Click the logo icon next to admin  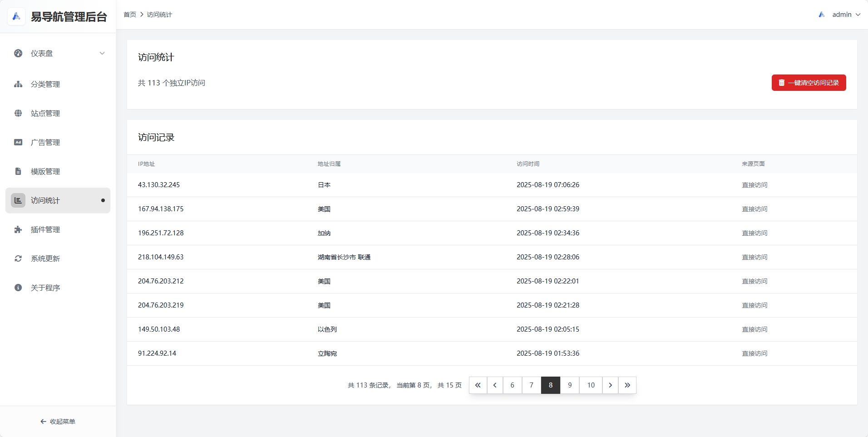click(x=822, y=14)
